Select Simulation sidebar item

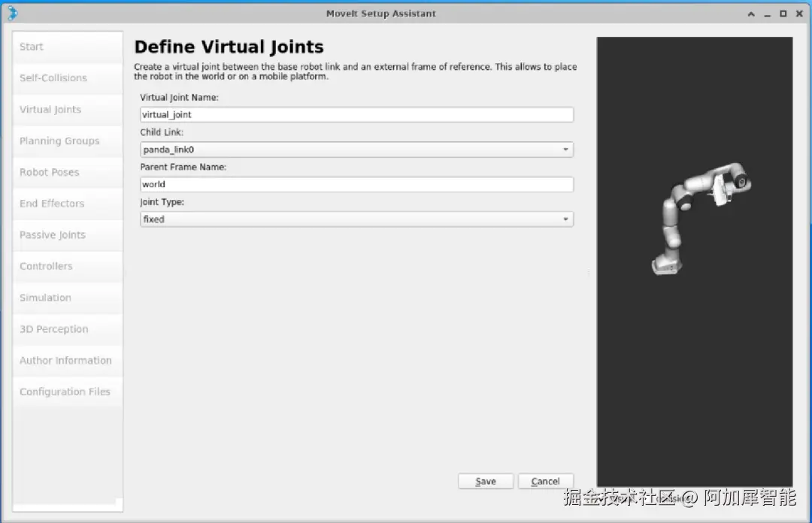click(68, 298)
